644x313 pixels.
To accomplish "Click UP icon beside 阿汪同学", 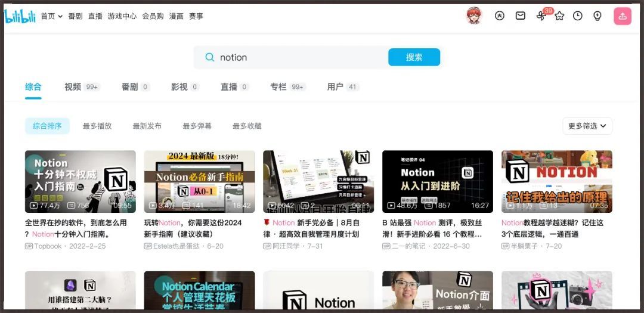I will [267, 246].
